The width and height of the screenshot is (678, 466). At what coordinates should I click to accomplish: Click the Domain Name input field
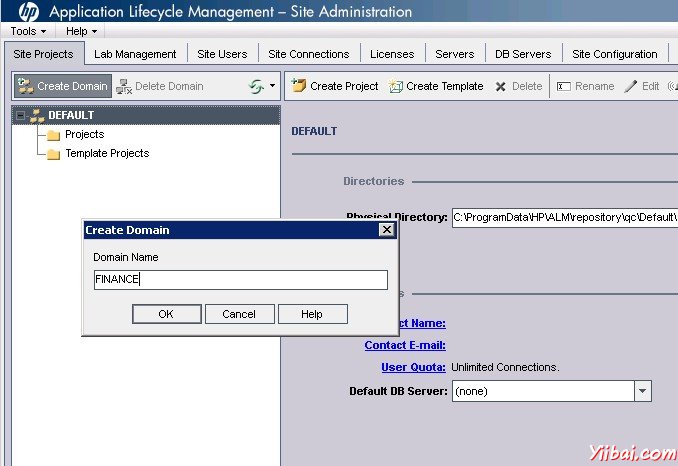pos(241,280)
